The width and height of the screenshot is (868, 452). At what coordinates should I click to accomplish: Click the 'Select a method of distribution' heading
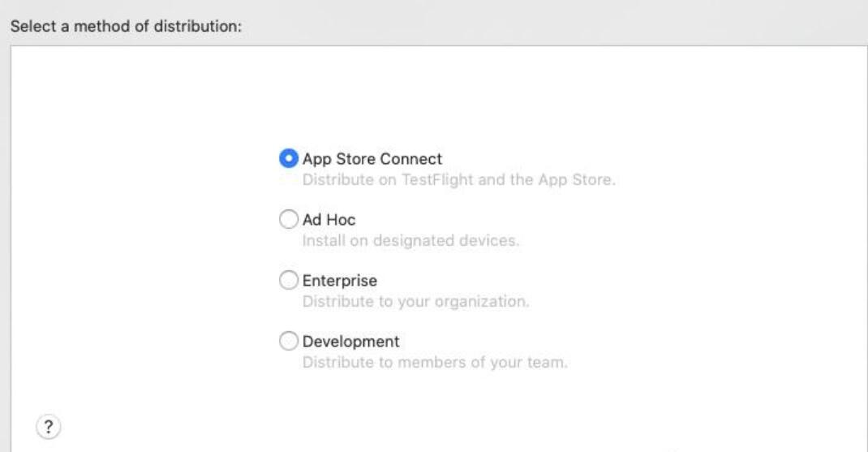click(x=127, y=26)
